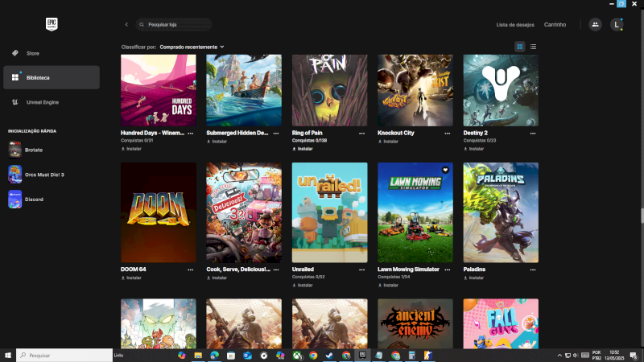
Task: Click the Lawn Mowing Simulator title text
Action: point(408,269)
